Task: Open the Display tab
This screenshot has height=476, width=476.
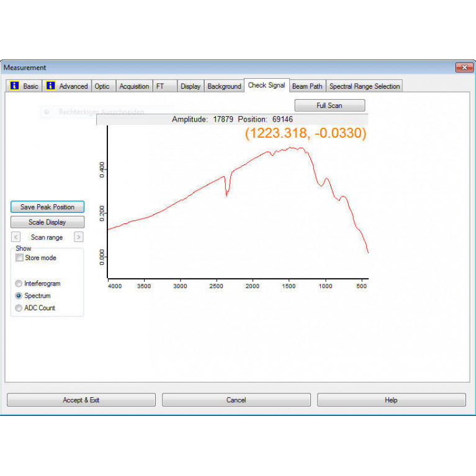Action: click(x=191, y=86)
